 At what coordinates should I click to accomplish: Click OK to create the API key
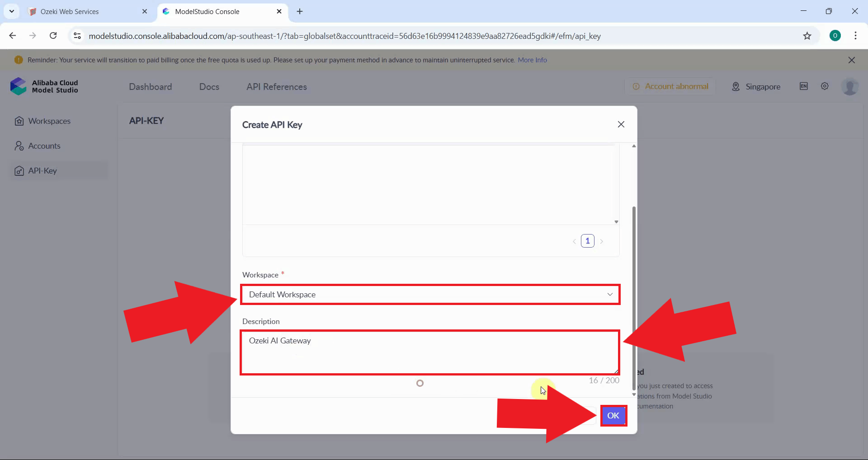(613, 416)
